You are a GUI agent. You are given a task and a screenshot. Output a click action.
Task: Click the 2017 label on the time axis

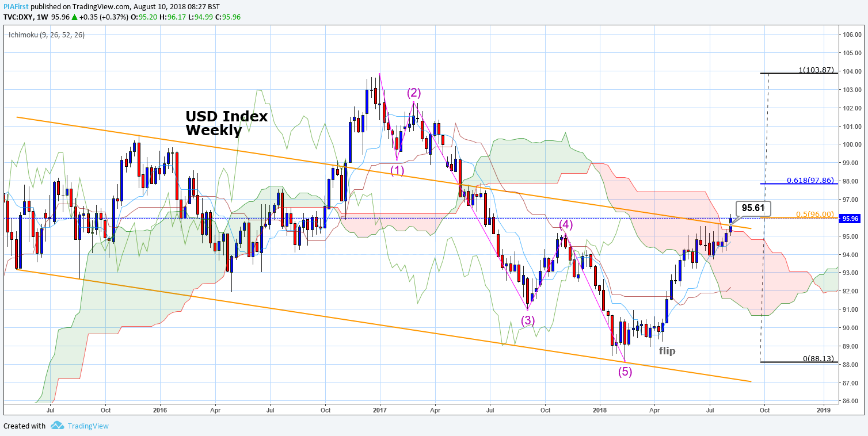coord(380,410)
